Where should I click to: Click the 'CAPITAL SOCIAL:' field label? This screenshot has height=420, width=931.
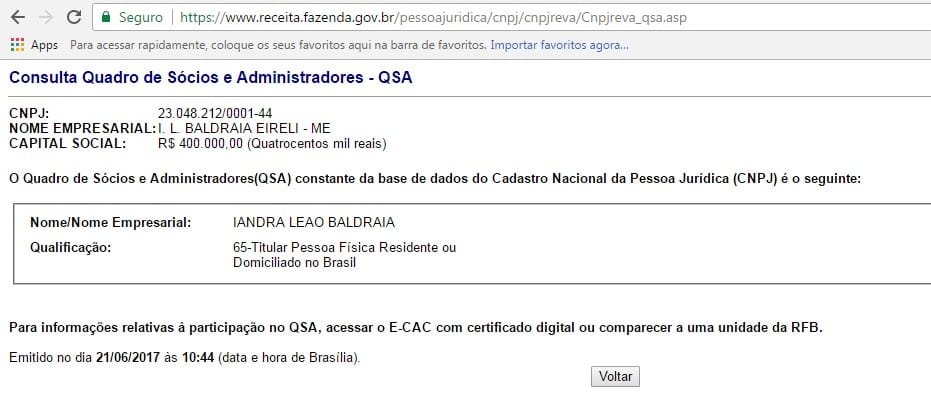(68, 144)
